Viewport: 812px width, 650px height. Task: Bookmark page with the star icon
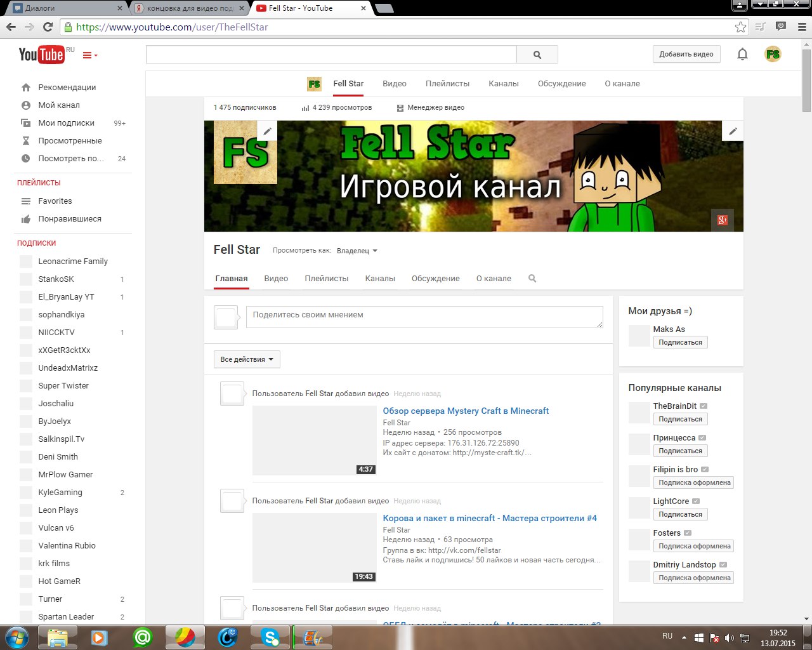[740, 27]
